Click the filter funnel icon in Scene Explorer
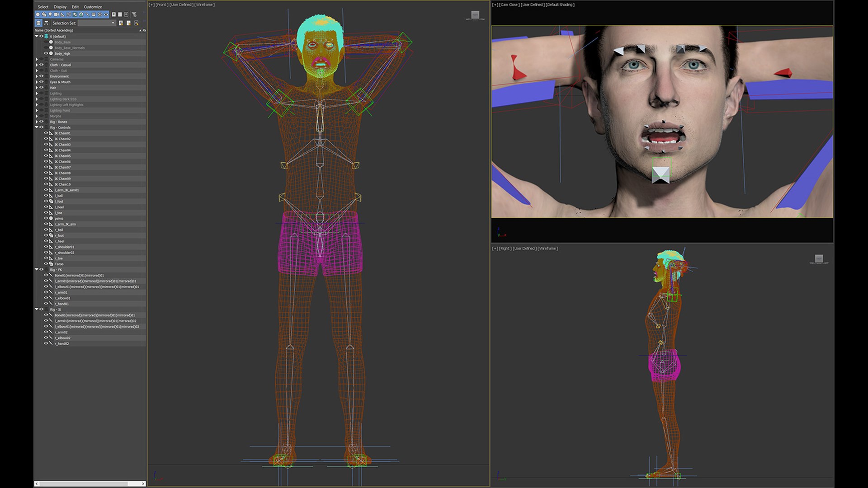868x488 pixels. [x=134, y=14]
